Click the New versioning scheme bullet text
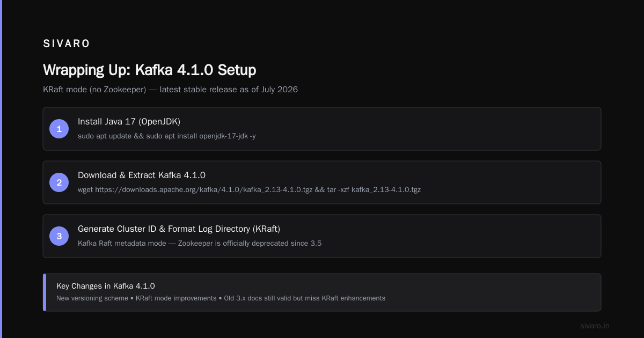The image size is (644, 338). coord(91,298)
